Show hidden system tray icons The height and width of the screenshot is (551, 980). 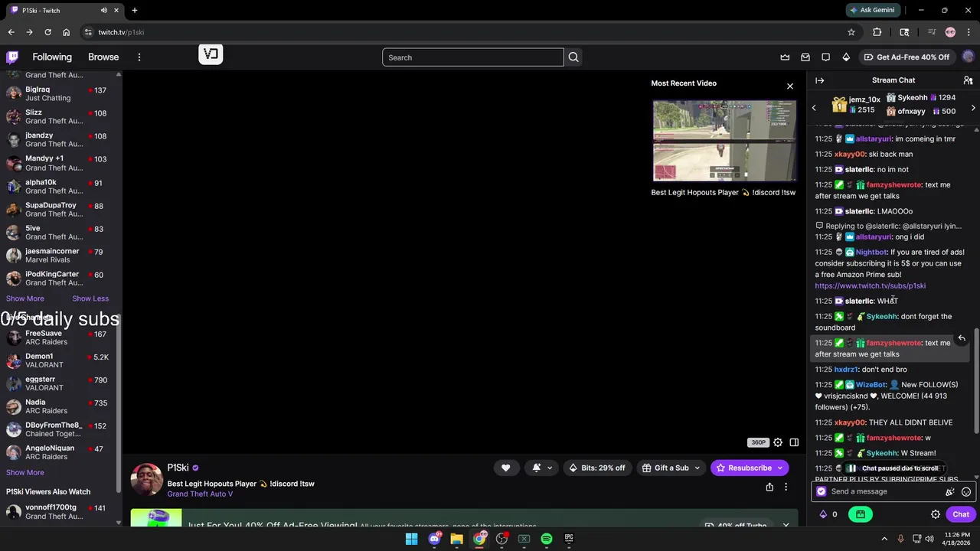click(884, 539)
